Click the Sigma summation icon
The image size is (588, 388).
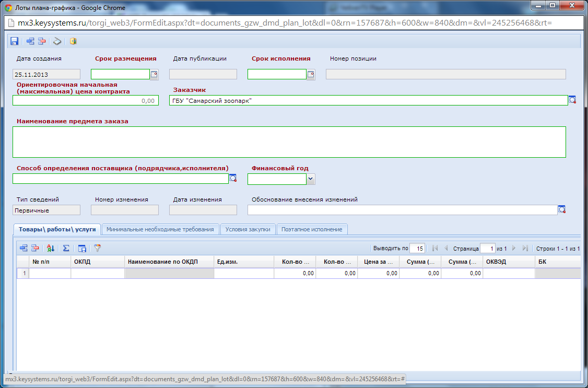[x=66, y=249]
